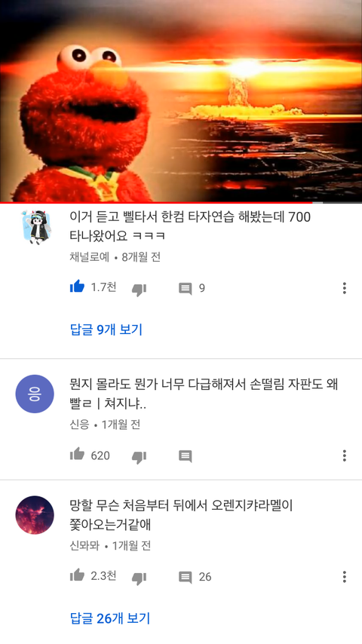
Task: Reply to 신응's comment via reply icon
Action: pyautogui.click(x=186, y=456)
